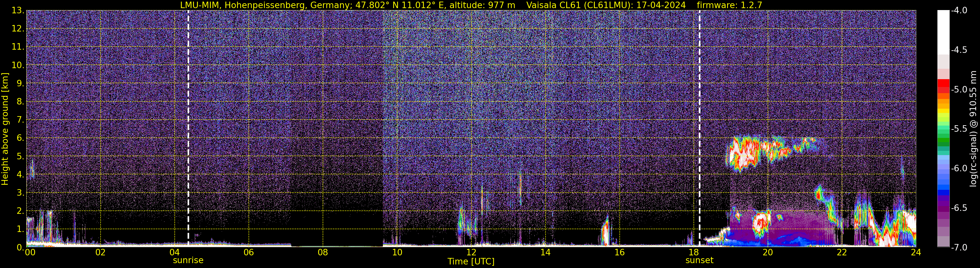Select the 'sunrise' label below the time axis
Screen dimensions: 980x268
[188, 261]
